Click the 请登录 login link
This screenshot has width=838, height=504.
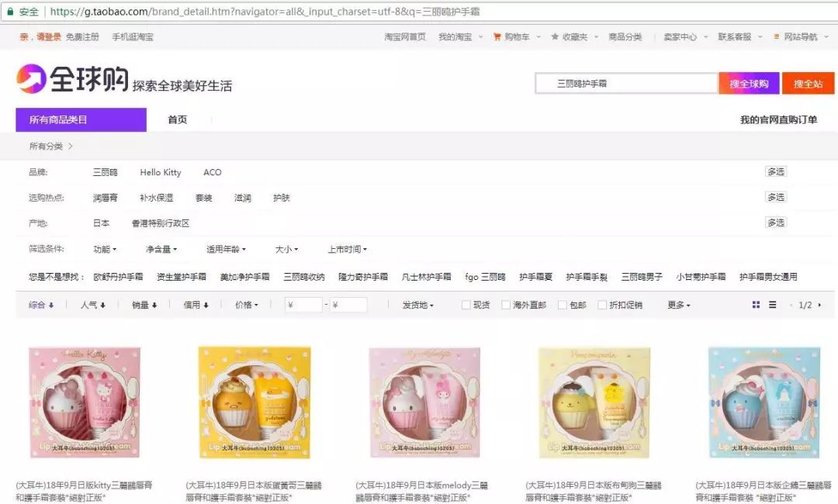(x=49, y=37)
